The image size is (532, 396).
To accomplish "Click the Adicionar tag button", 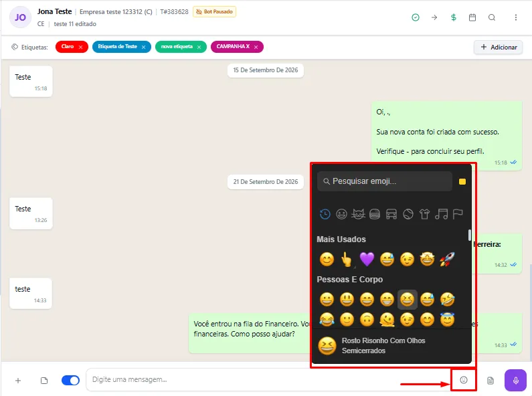I will pos(498,47).
